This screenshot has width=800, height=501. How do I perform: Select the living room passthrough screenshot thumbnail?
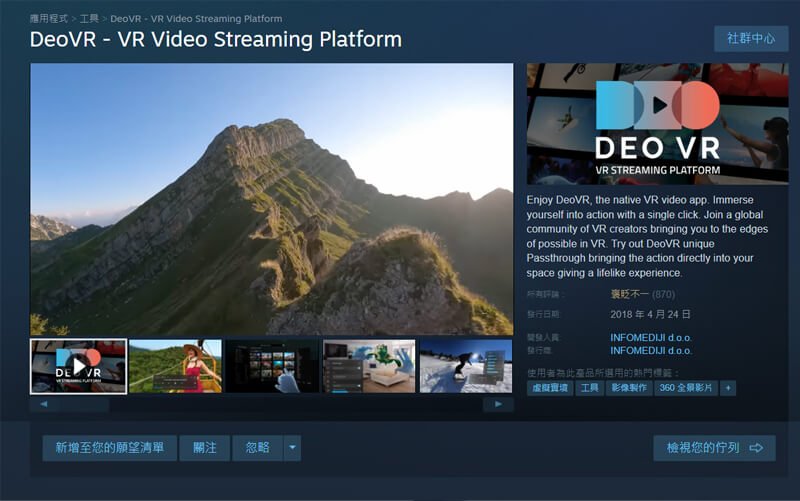click(369, 366)
